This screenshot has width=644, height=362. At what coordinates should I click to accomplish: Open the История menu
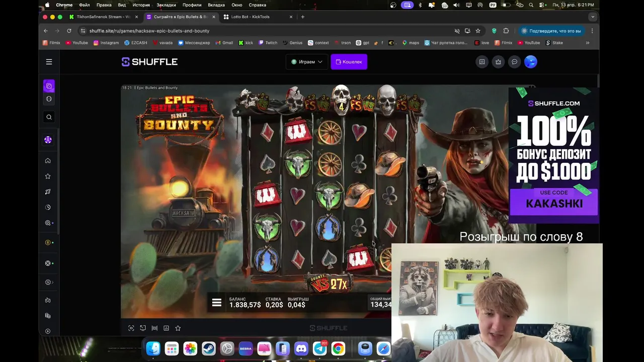141,5
